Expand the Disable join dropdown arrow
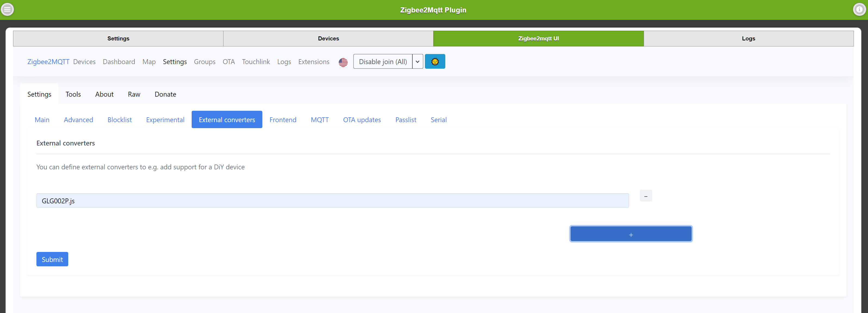This screenshot has height=313, width=868. (x=418, y=62)
